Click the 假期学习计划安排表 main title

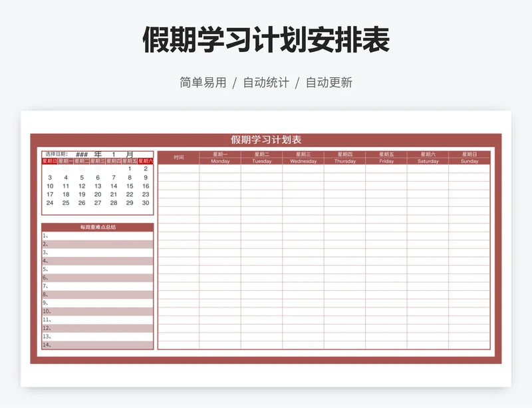(266, 40)
